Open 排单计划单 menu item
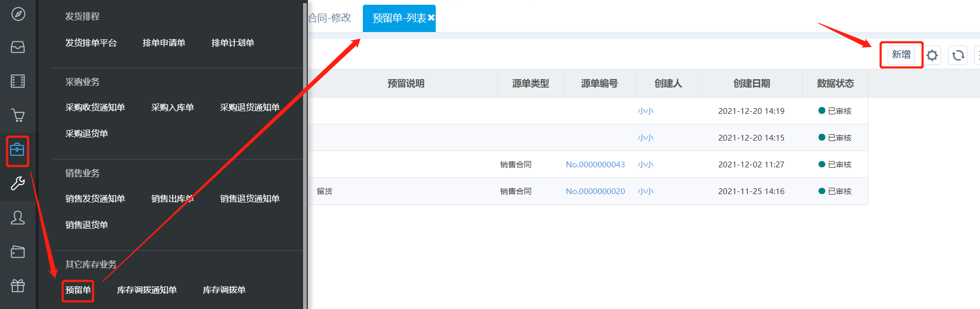 (233, 43)
